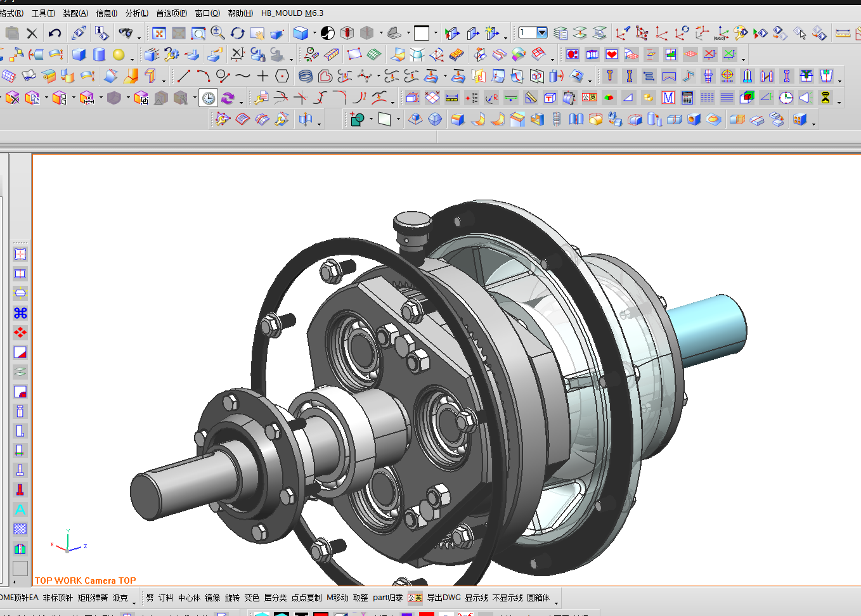Open the Layer Settings icon
The width and height of the screenshot is (861, 616).
[x=560, y=33]
